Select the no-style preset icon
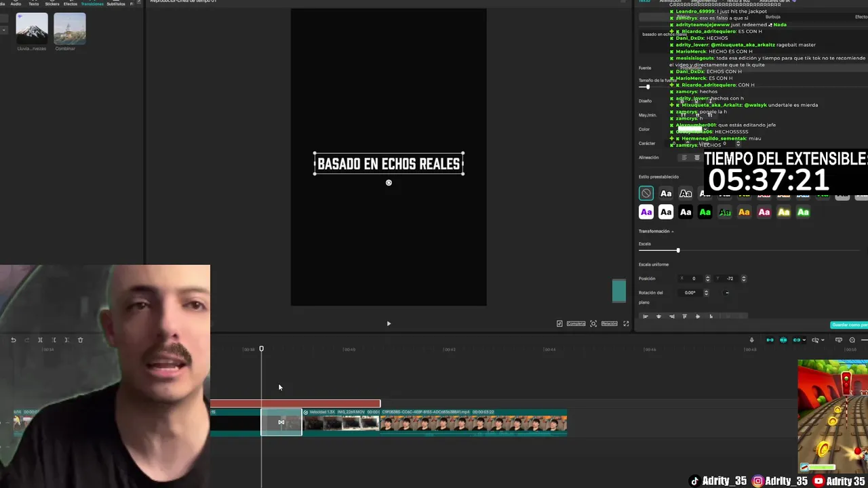This screenshot has width=868, height=488. pos(646,193)
